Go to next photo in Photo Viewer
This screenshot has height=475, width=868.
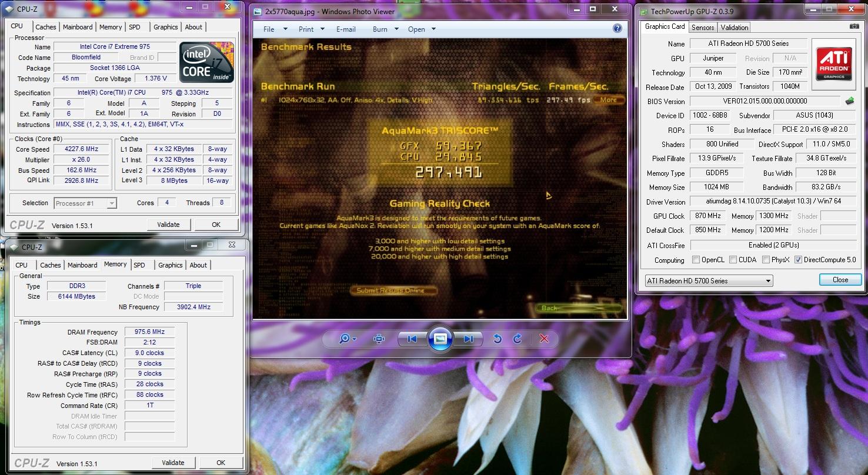tap(468, 339)
